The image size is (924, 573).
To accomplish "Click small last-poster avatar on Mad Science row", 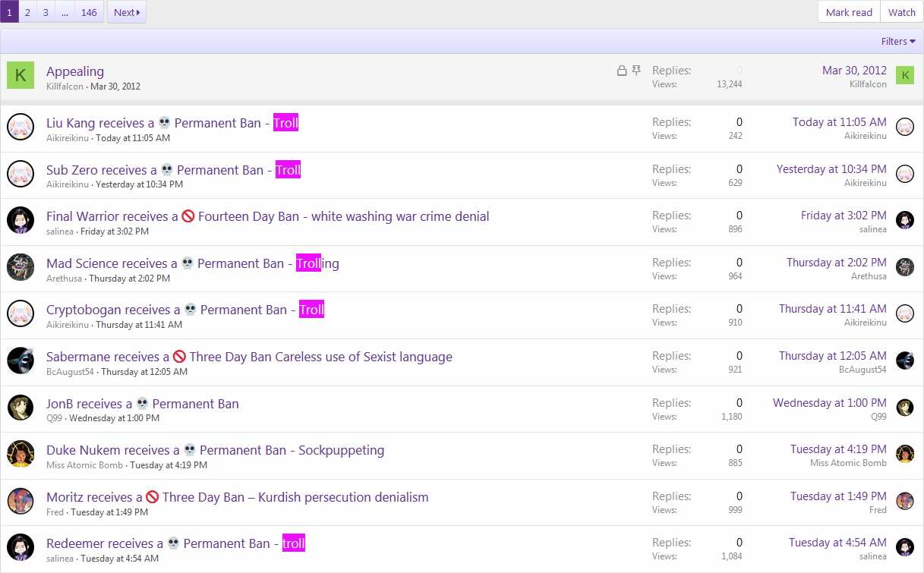I will point(905,267).
